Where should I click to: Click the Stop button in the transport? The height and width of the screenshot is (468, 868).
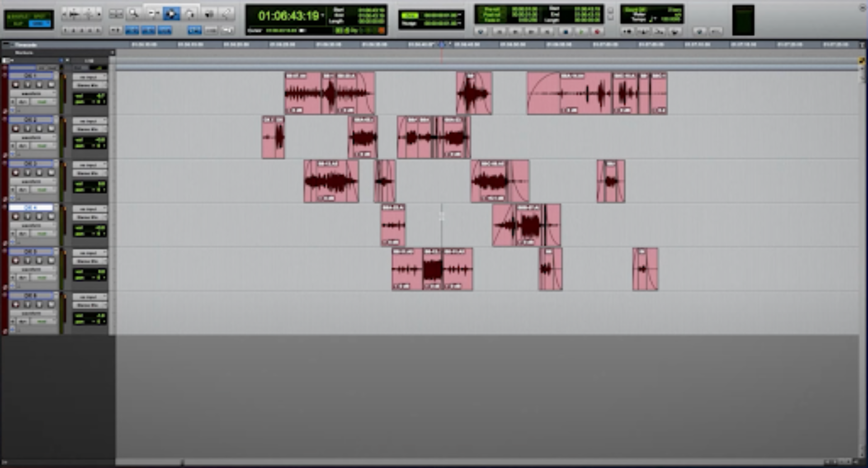click(x=566, y=32)
